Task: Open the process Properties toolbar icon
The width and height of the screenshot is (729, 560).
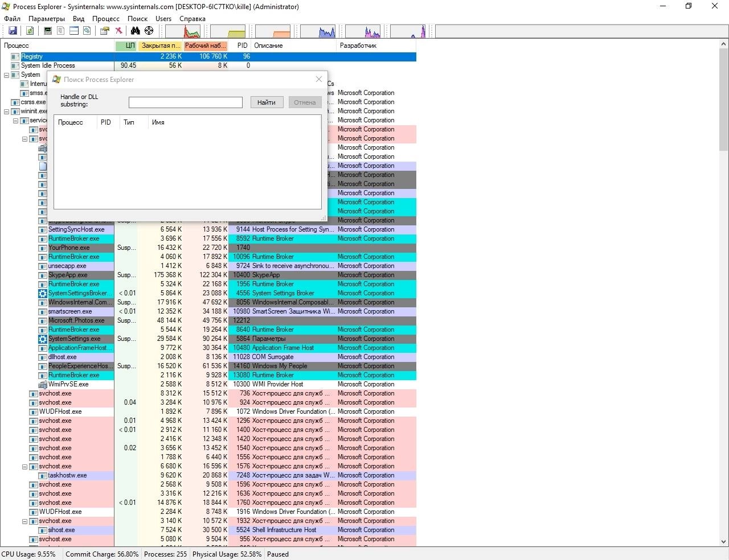Action: (105, 31)
